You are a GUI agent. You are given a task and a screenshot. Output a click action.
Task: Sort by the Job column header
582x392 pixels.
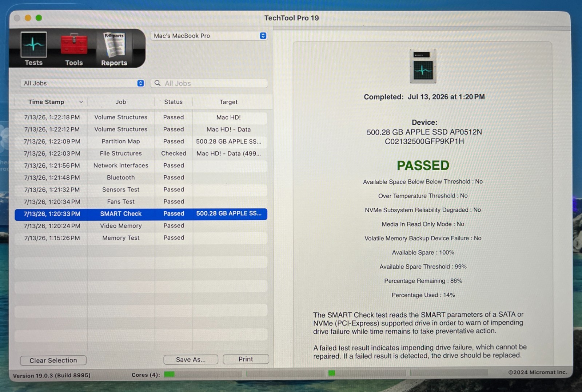click(121, 102)
